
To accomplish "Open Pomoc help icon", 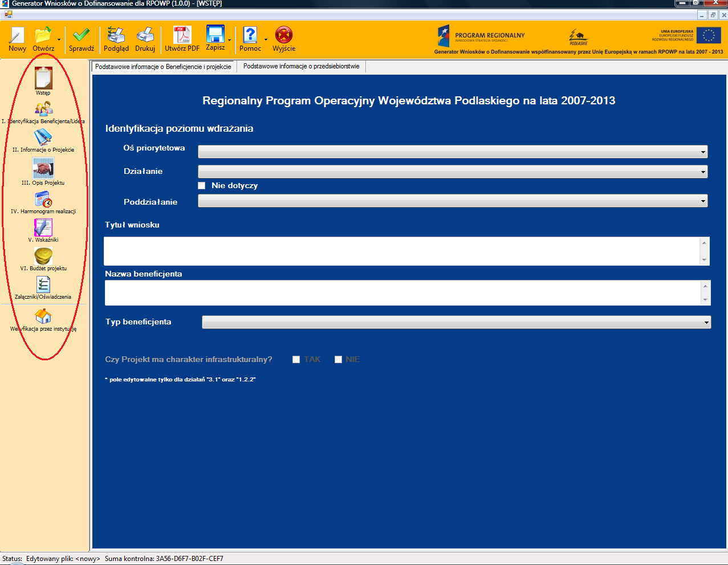I will coord(250,39).
